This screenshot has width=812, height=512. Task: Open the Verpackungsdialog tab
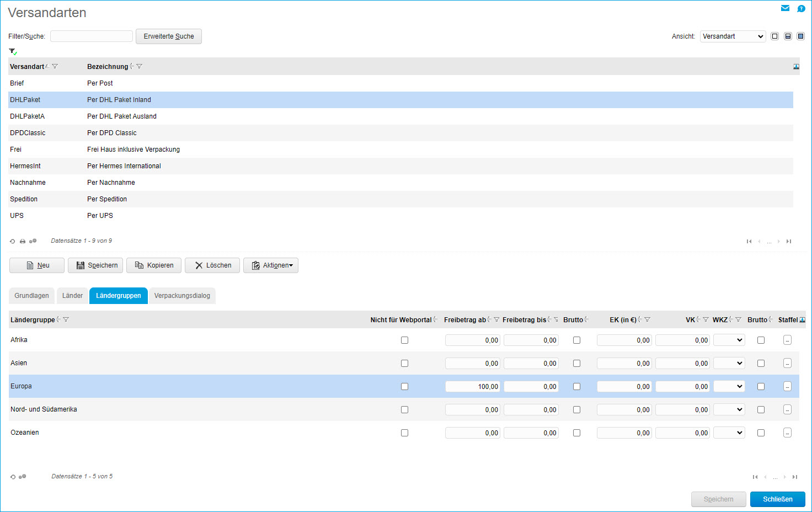tap(182, 296)
